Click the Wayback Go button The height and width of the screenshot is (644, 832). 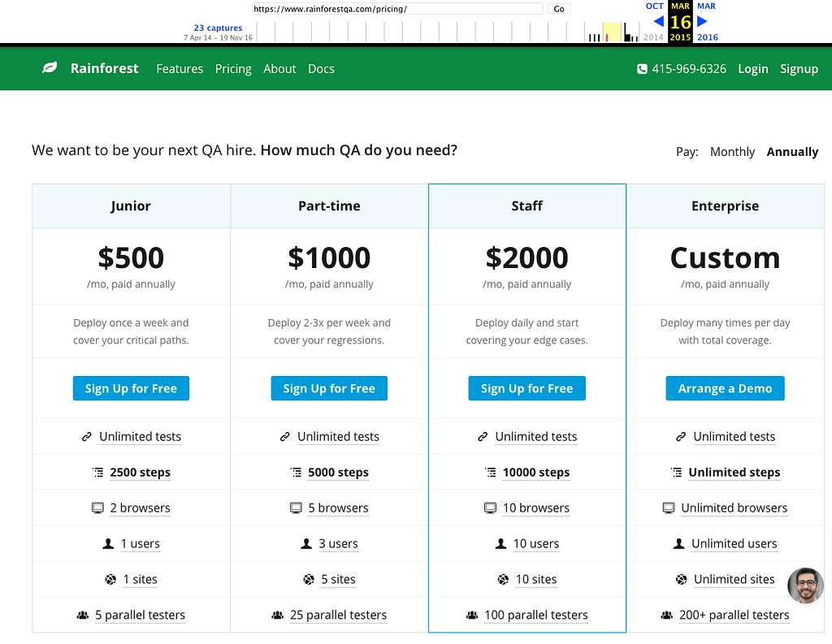(559, 9)
